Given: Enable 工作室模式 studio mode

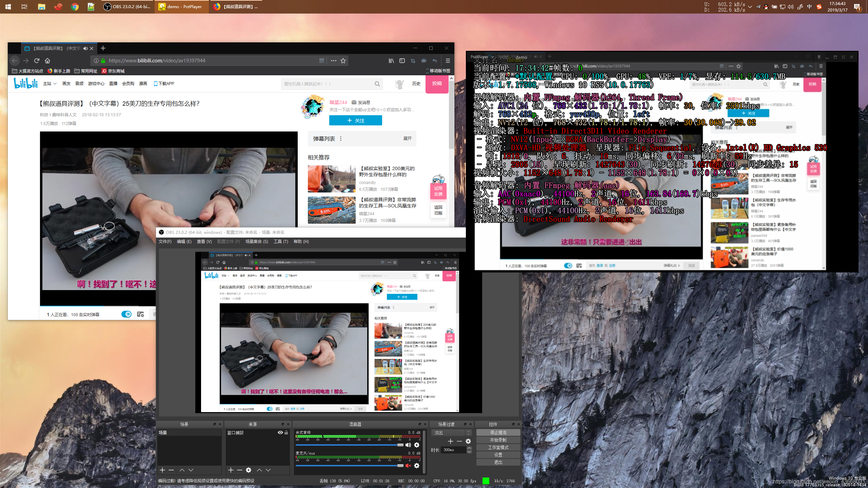Looking at the screenshot, I should pos(498,447).
